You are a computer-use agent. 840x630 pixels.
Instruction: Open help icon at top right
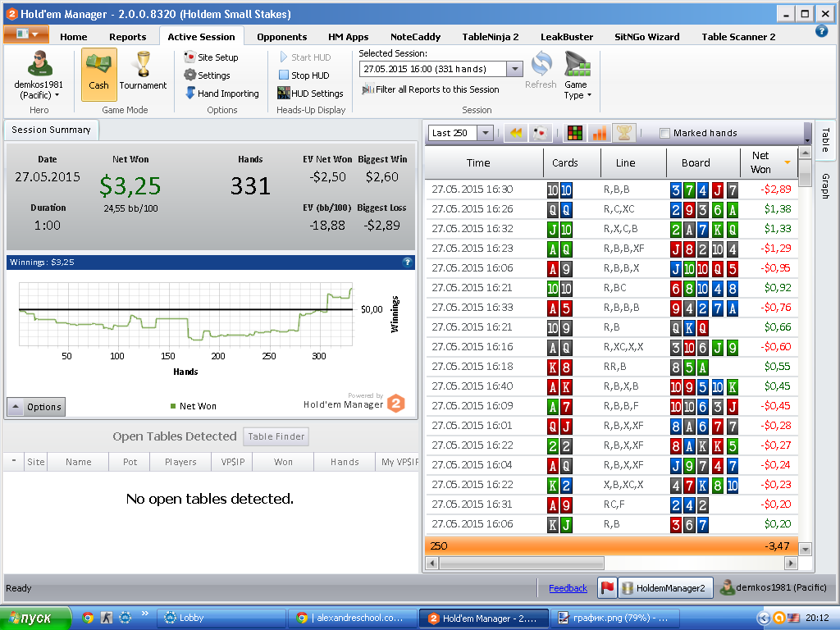tap(821, 32)
